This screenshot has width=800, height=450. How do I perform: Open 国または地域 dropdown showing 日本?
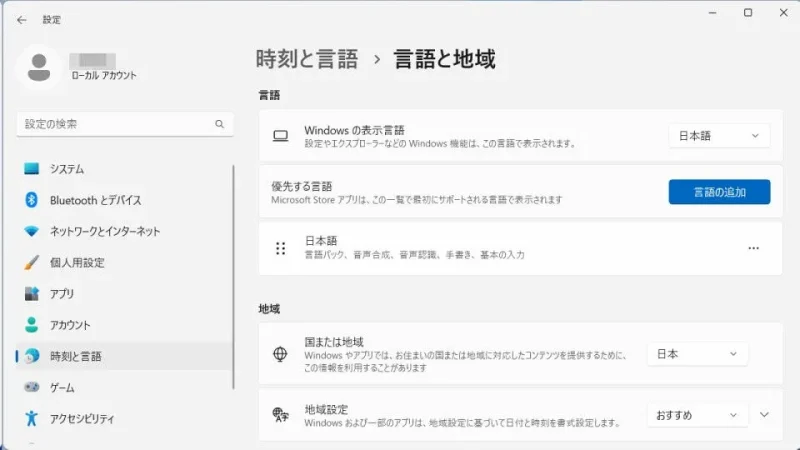point(697,354)
